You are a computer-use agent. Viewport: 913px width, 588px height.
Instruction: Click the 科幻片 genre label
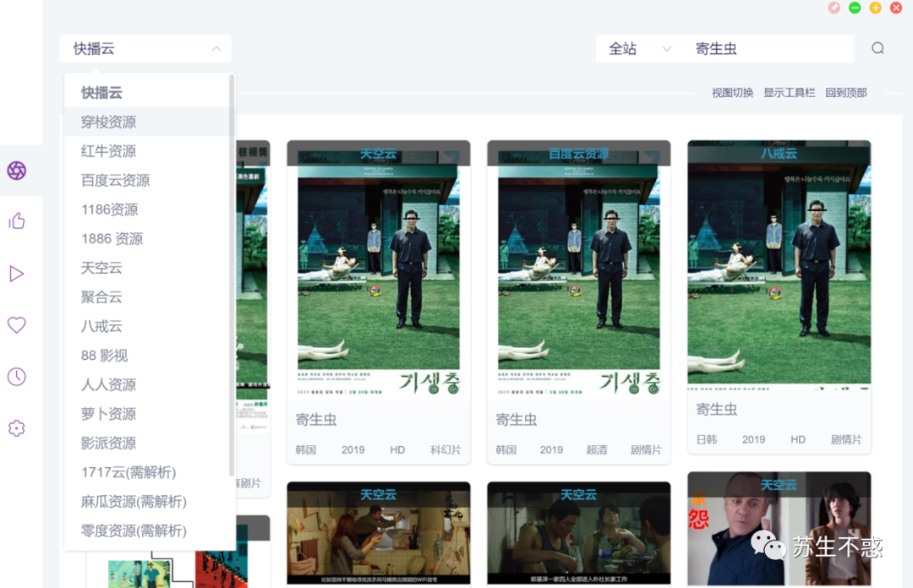[x=446, y=450]
